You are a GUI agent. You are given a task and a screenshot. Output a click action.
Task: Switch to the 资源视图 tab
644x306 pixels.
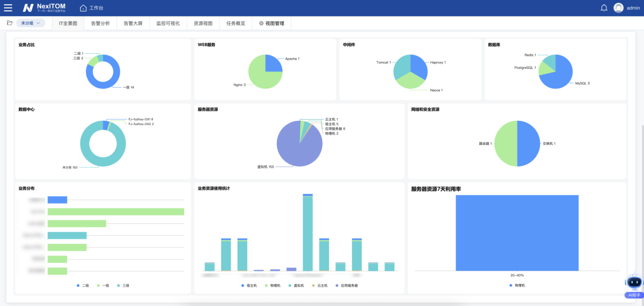click(203, 24)
